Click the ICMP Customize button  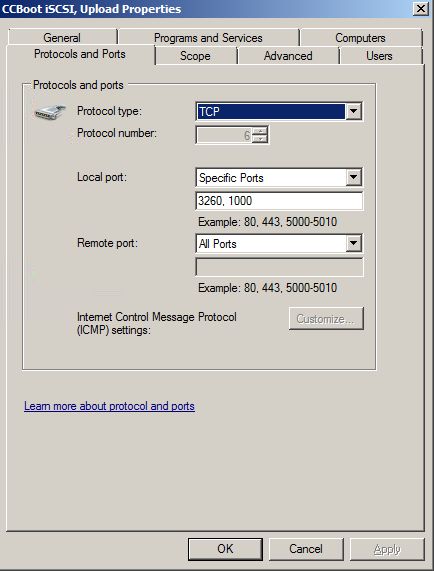(x=326, y=319)
